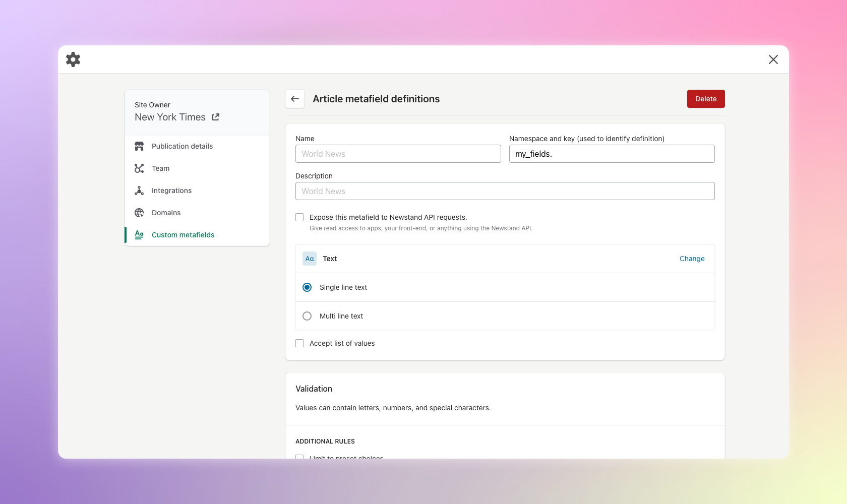847x504 pixels.
Task: Open Team settings page
Action: (x=197, y=168)
